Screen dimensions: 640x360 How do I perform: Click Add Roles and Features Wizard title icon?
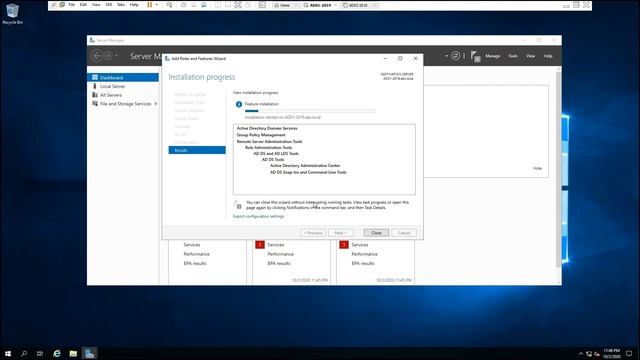167,59
